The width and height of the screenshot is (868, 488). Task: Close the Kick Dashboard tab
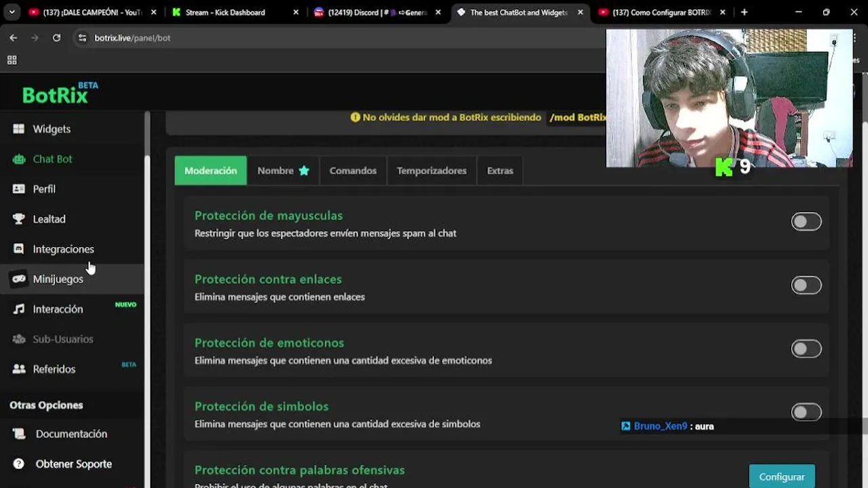[x=296, y=12]
